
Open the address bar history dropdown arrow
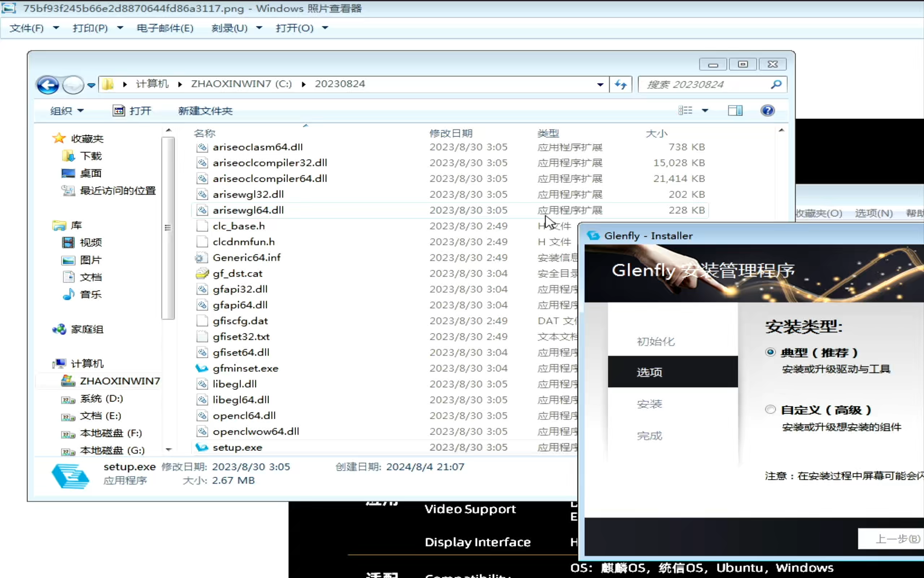[x=600, y=85]
